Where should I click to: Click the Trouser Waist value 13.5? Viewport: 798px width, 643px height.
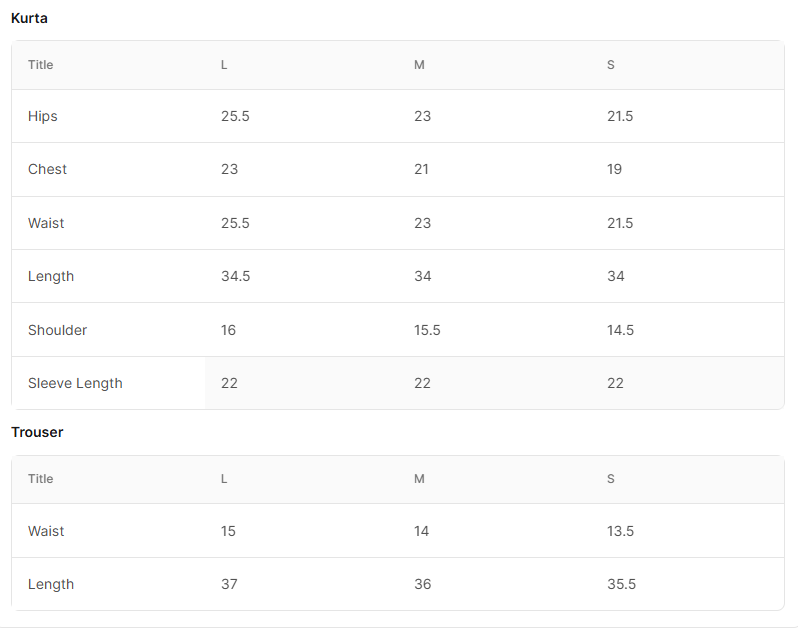point(620,531)
